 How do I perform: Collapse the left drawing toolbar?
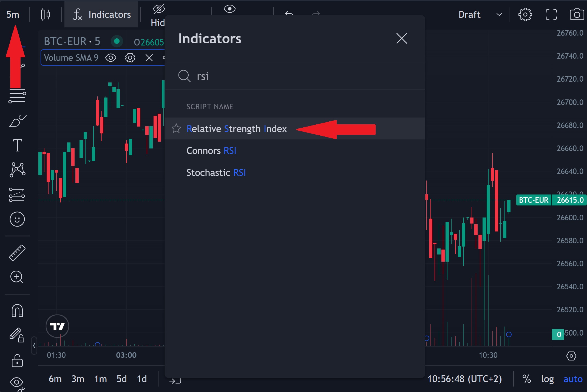pos(33,346)
